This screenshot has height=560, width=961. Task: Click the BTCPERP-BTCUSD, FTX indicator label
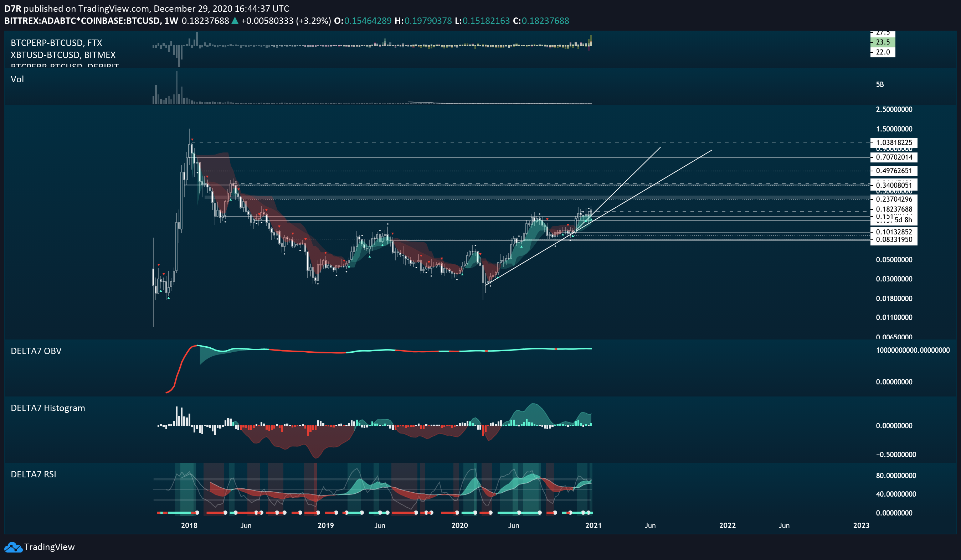tap(56, 43)
